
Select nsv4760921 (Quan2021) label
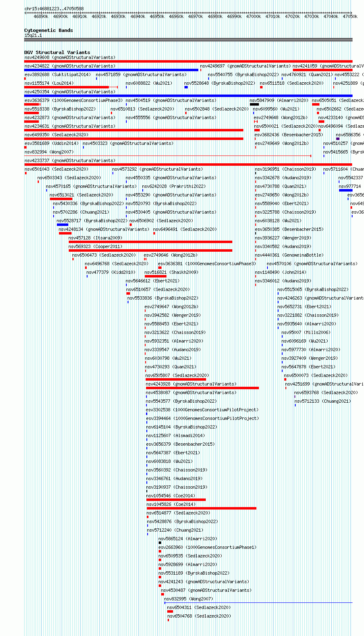click(307, 74)
